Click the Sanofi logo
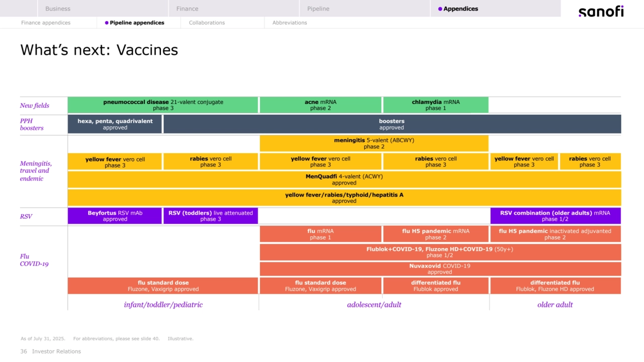This screenshot has width=644, height=362. pyautogui.click(x=601, y=12)
